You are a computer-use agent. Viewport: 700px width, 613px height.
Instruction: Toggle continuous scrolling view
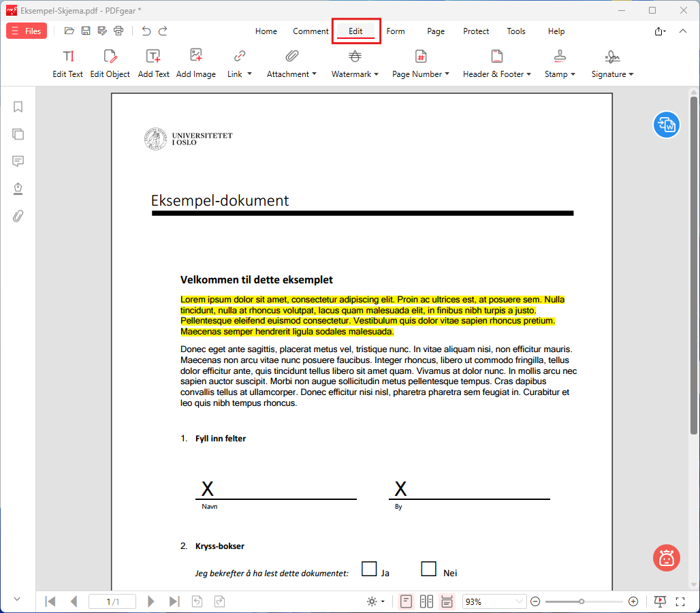(447, 601)
